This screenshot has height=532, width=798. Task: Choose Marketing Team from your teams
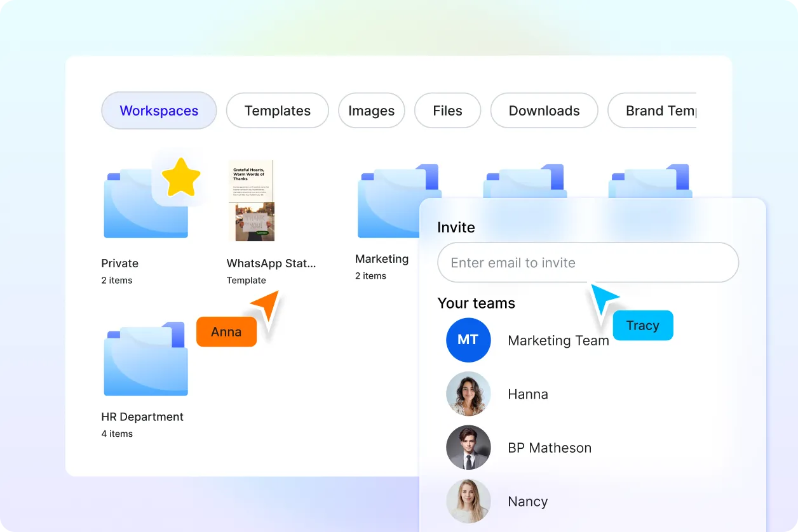[x=558, y=341]
